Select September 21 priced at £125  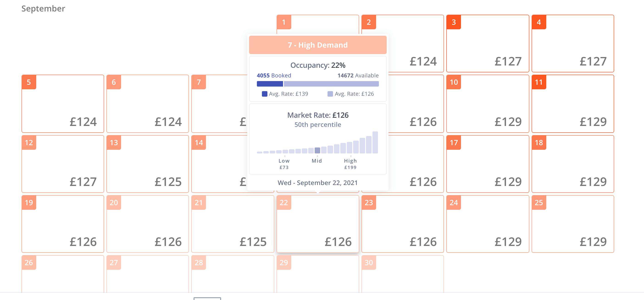pos(233,224)
